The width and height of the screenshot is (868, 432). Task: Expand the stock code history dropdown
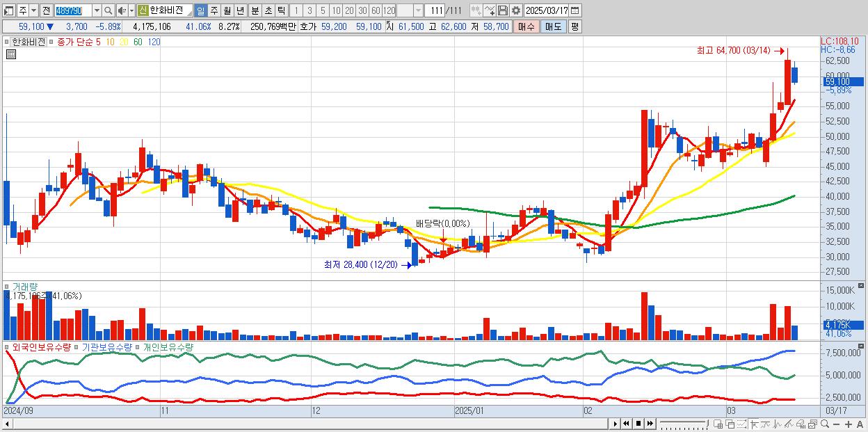(x=97, y=10)
